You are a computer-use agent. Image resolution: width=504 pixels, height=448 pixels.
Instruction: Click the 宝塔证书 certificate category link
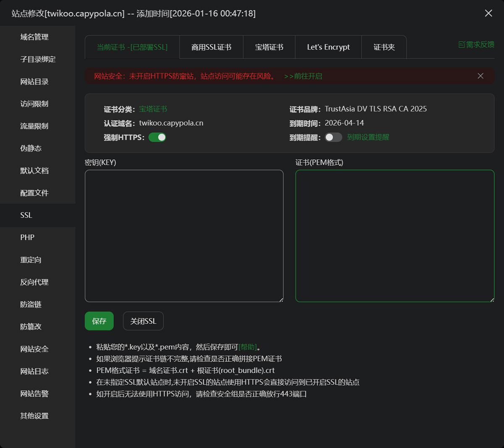click(x=153, y=109)
